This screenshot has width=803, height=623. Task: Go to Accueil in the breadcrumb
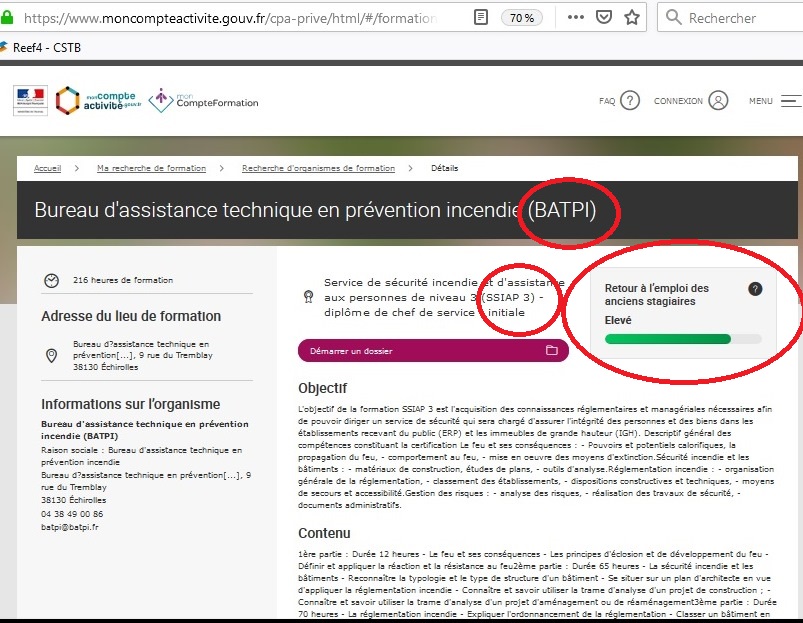tap(48, 168)
